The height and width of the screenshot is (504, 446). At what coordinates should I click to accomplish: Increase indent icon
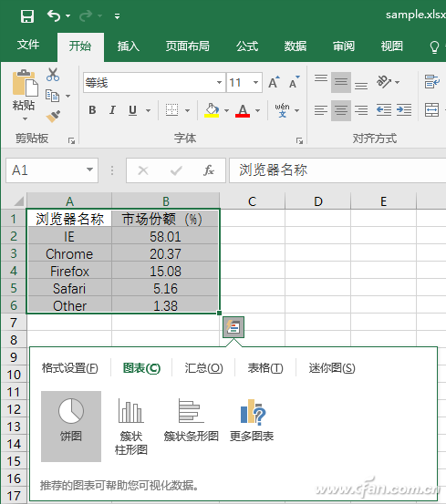pos(404,110)
